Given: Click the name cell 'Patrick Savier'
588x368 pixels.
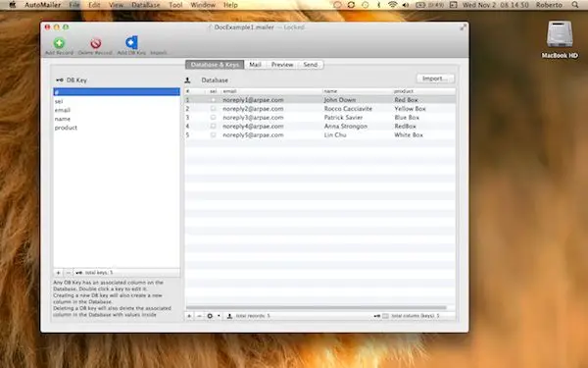Looking at the screenshot, I should tap(343, 118).
